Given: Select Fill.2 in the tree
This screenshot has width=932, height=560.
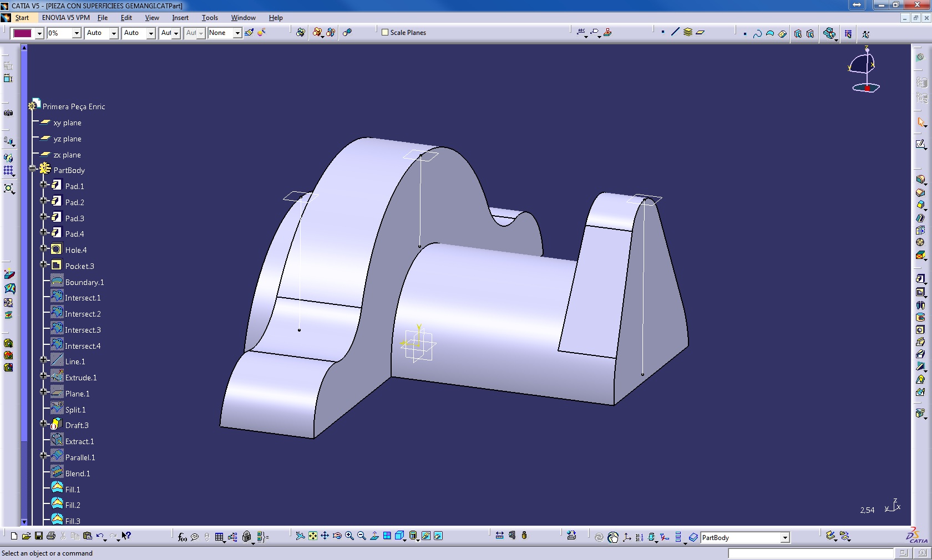Looking at the screenshot, I should (x=73, y=505).
